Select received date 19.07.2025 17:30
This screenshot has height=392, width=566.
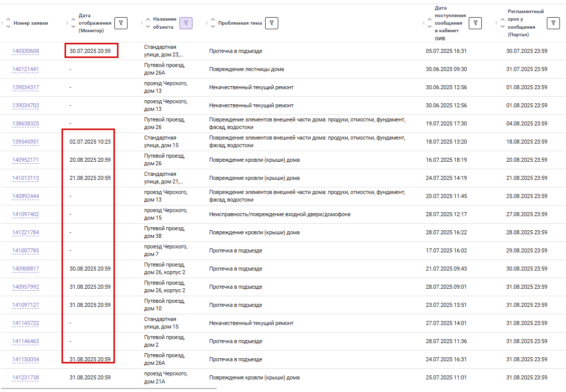click(x=446, y=123)
